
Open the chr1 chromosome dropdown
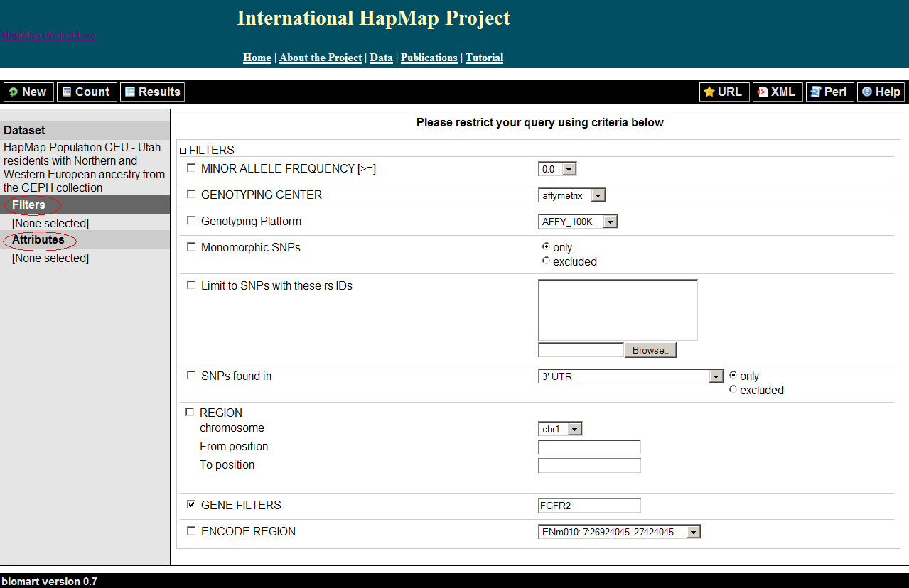(x=561, y=429)
